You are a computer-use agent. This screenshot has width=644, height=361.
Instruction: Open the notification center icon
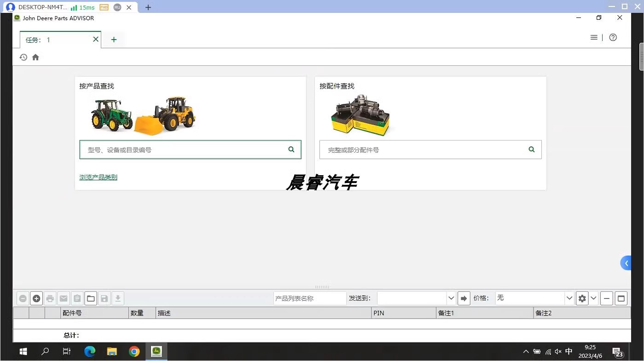[x=618, y=352]
